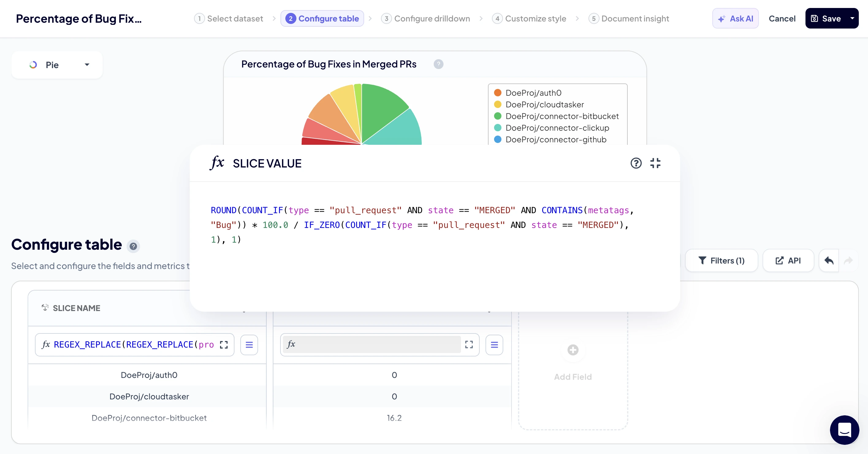Viewport: 868px width, 454px height.
Task: Toggle DoeProj/connector-github legend entry
Action: pyautogui.click(x=550, y=140)
